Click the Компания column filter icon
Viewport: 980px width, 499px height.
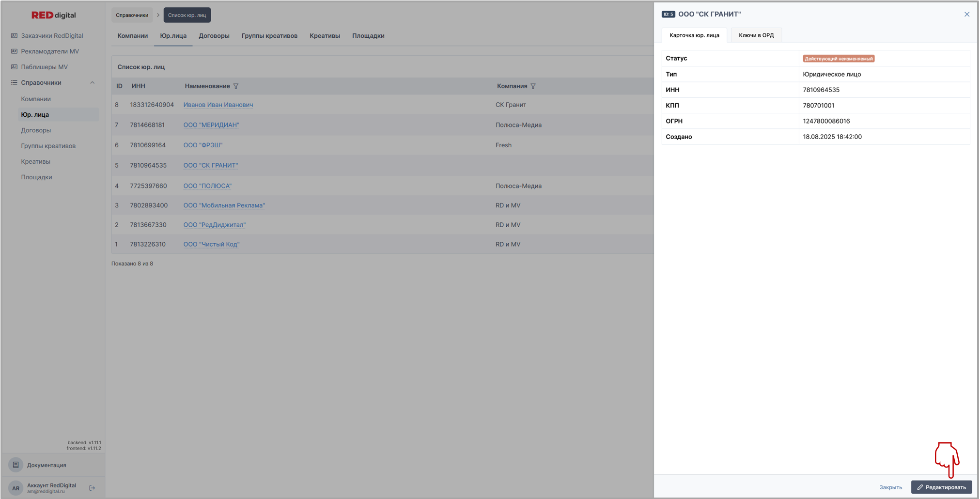(x=533, y=86)
